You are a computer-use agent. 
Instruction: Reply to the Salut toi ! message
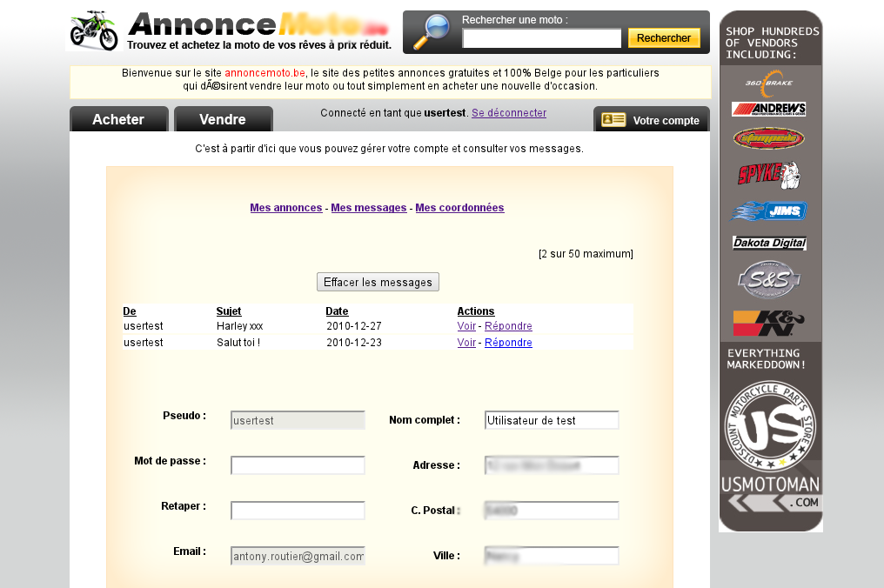508,343
